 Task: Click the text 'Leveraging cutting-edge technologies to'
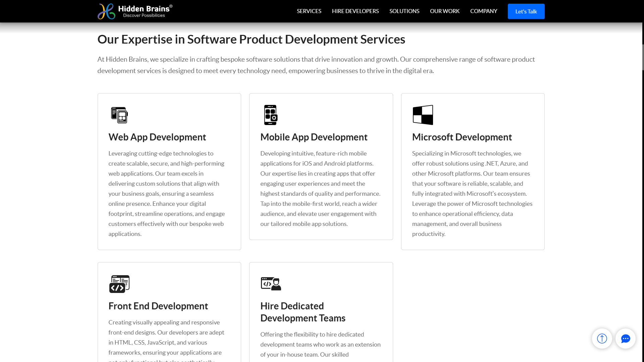161,154
